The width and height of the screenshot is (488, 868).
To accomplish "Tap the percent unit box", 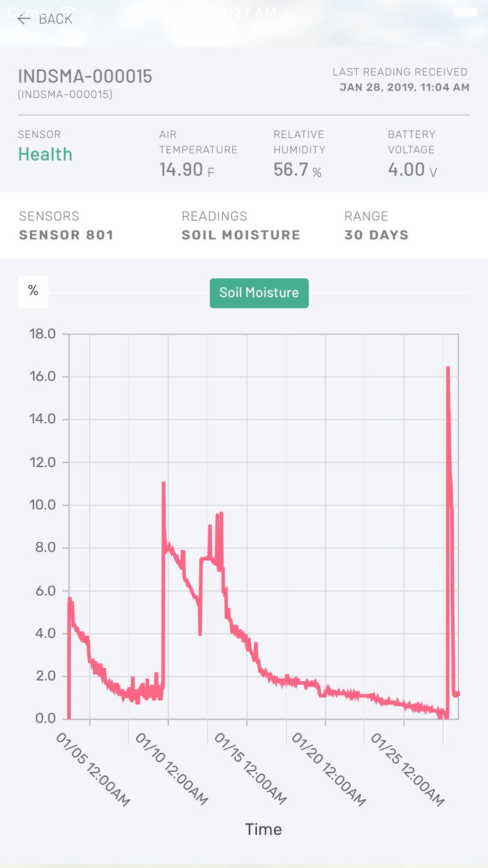I will click(x=33, y=291).
